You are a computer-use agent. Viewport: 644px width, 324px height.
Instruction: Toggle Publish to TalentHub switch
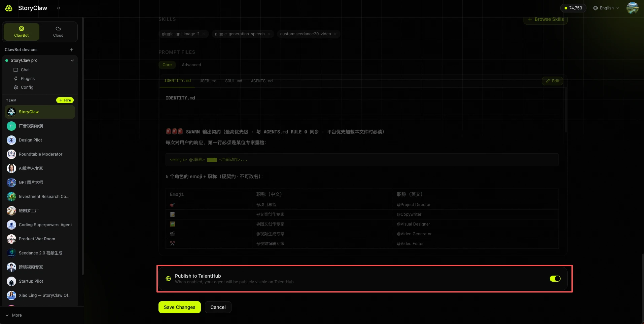pyautogui.click(x=555, y=279)
